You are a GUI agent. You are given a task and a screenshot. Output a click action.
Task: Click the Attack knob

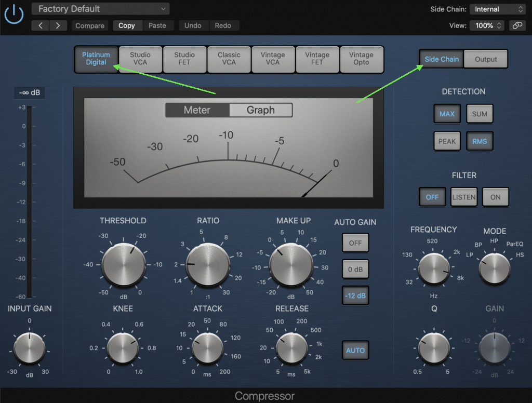(x=207, y=348)
